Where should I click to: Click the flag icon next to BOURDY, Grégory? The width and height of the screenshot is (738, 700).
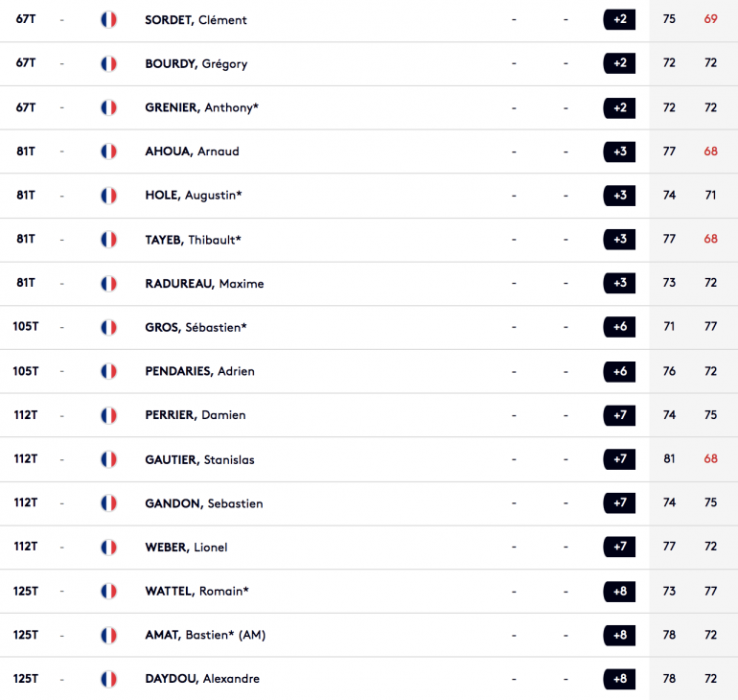pos(108,63)
